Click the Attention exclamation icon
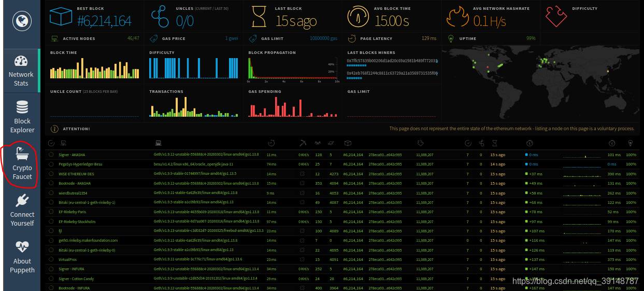This screenshot has width=644, height=291. (54, 129)
